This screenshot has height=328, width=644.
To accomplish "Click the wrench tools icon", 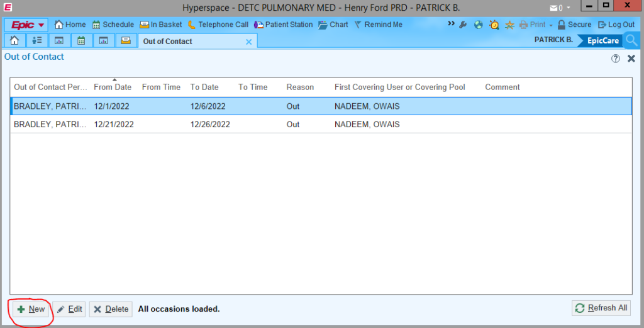I will [464, 25].
